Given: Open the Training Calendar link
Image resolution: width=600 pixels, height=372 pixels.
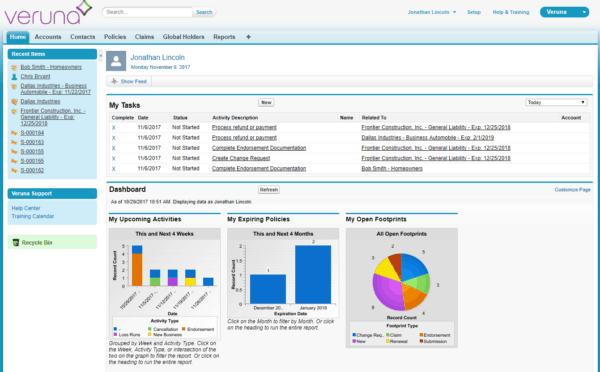Looking at the screenshot, I should (x=33, y=216).
